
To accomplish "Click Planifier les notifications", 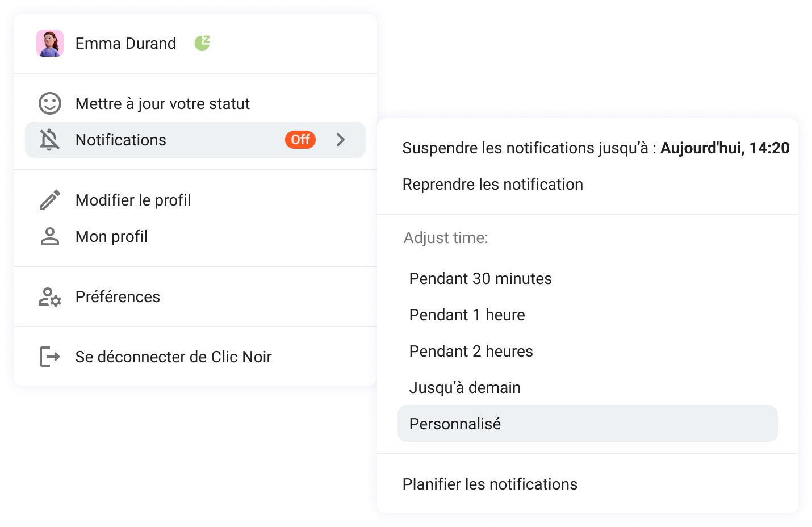I will [x=489, y=484].
